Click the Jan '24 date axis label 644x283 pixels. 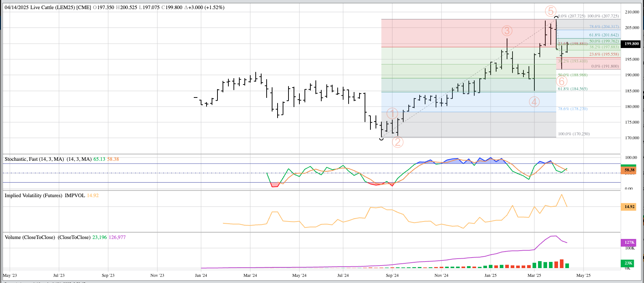[x=201, y=275]
